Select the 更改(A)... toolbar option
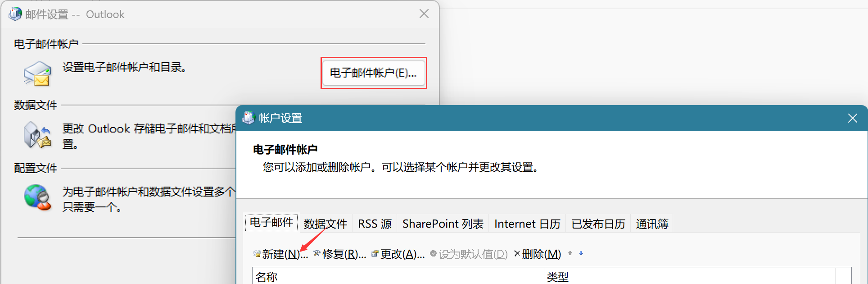Image resolution: width=868 pixels, height=284 pixels. (x=398, y=254)
